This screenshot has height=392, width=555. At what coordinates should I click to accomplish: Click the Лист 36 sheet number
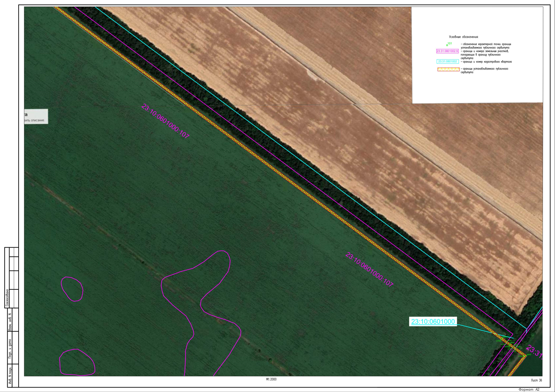[x=536, y=380]
